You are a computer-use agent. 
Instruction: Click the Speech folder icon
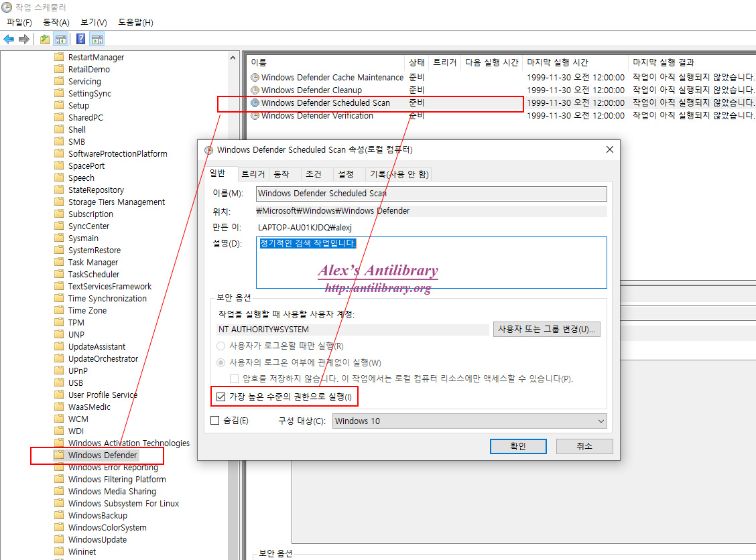pyautogui.click(x=59, y=178)
